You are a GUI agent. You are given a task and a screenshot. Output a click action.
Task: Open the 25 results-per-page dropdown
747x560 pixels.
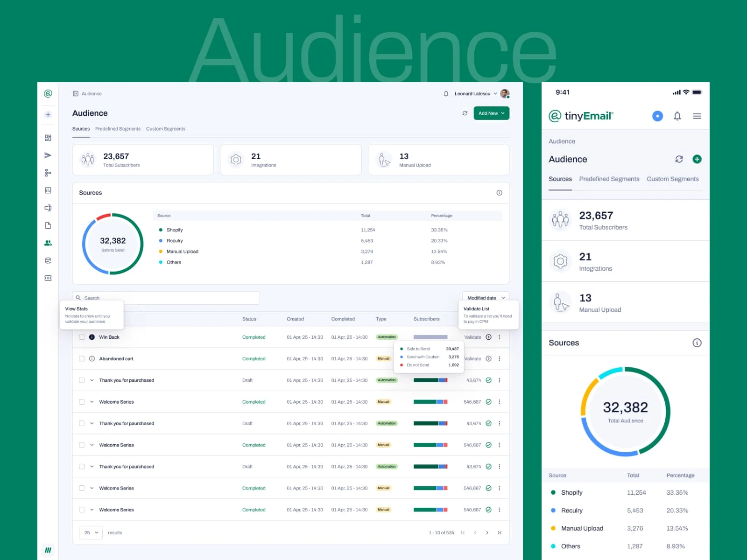point(90,532)
